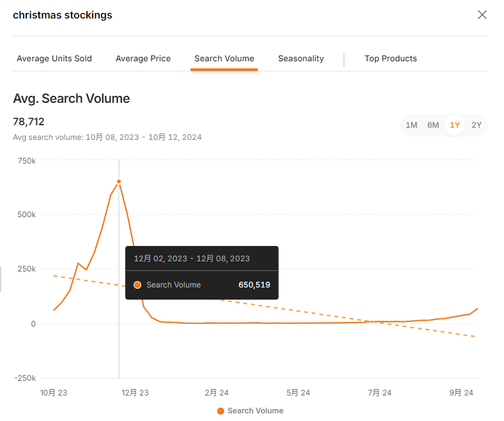The width and height of the screenshot is (504, 421).
Task: Click the Avg. Search Volume heading
Action: pyautogui.click(x=72, y=98)
